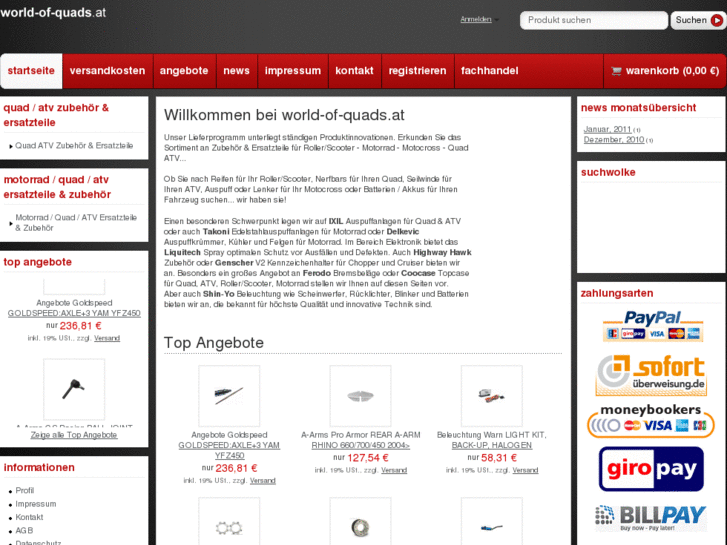Open the giropay payment logo
This screenshot has width=727, height=545.
[x=651, y=469]
